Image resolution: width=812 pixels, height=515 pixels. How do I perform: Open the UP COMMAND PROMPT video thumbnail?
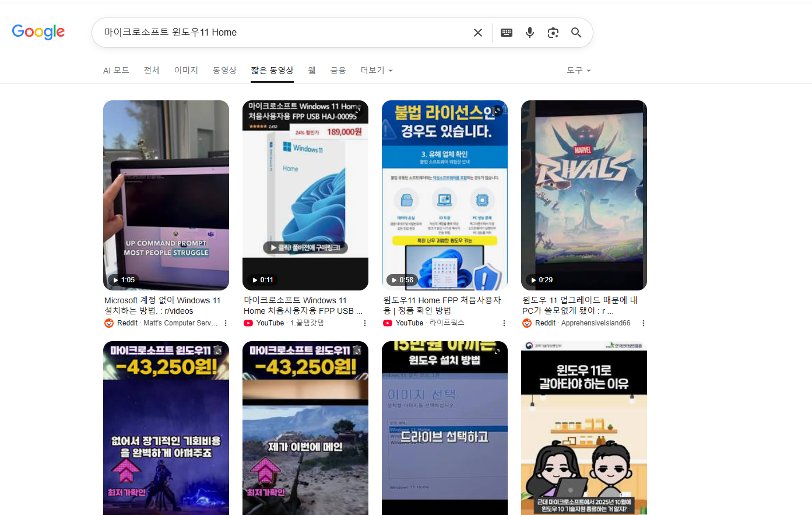tap(166, 195)
